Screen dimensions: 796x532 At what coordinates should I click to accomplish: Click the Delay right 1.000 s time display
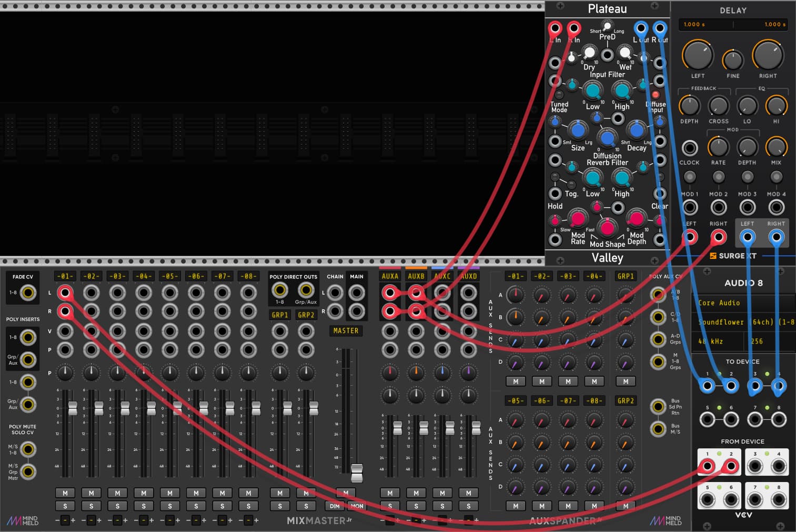tap(774, 24)
